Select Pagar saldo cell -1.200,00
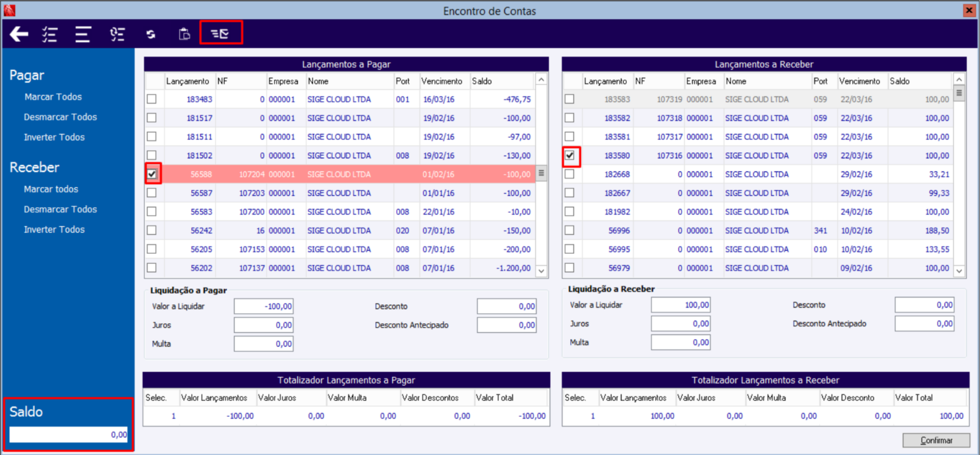 pos(502,268)
